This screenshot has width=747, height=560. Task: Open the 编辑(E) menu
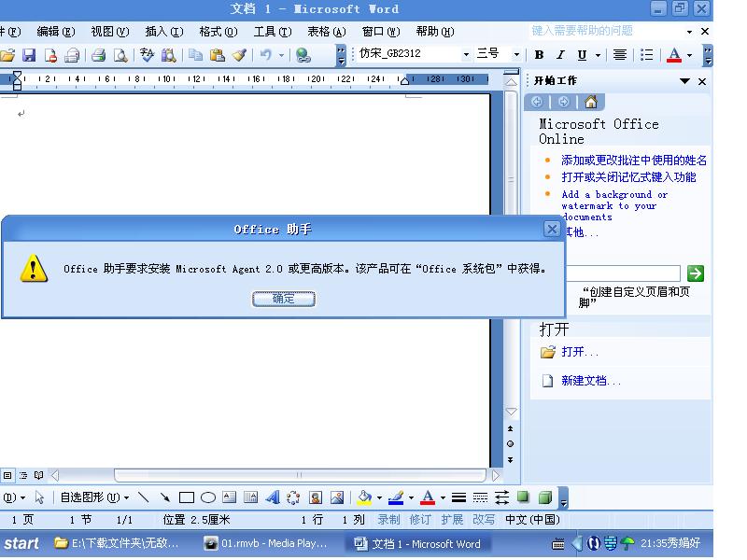(x=56, y=32)
